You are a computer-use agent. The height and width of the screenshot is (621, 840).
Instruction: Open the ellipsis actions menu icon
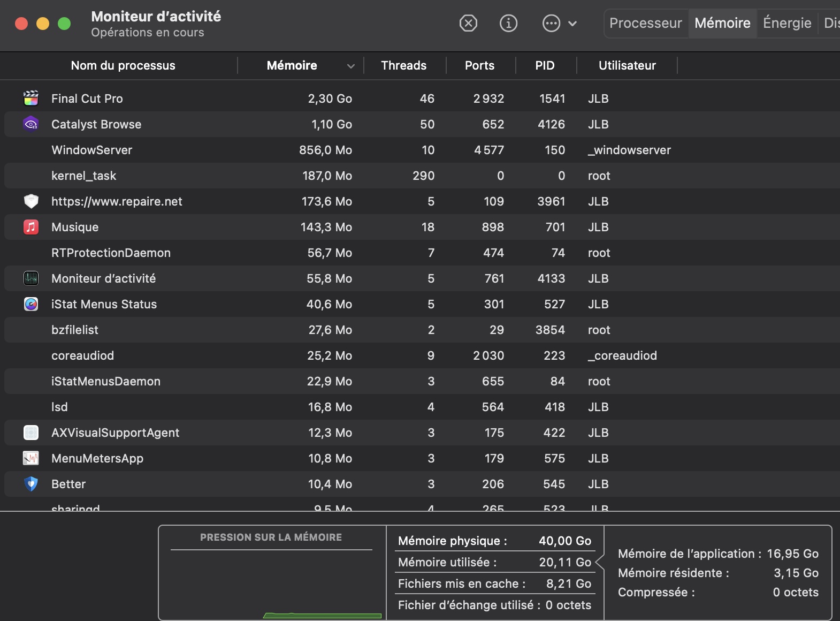(x=551, y=23)
